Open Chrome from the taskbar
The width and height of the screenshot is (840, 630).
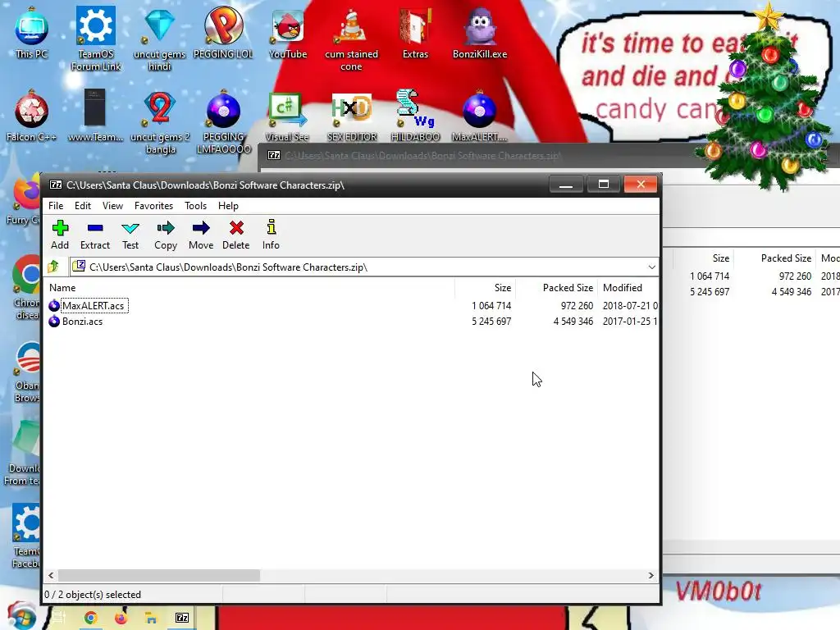tap(90, 618)
